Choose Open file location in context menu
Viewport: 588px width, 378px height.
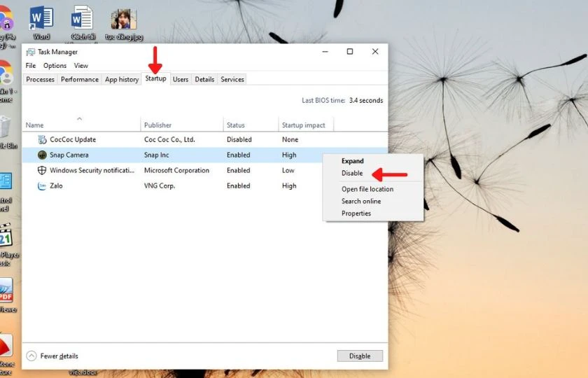(x=367, y=190)
